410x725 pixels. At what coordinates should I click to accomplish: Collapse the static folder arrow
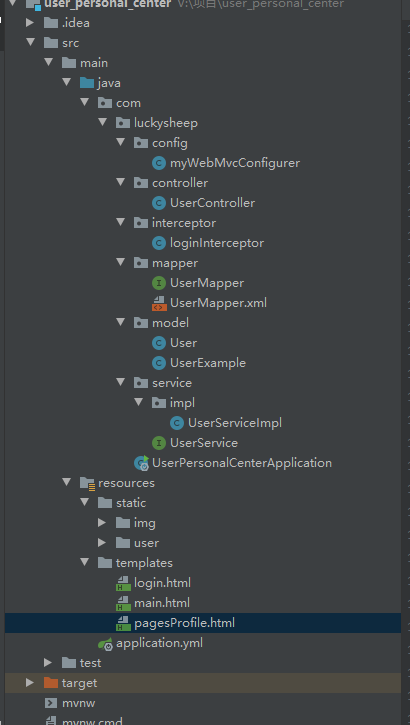click(85, 502)
